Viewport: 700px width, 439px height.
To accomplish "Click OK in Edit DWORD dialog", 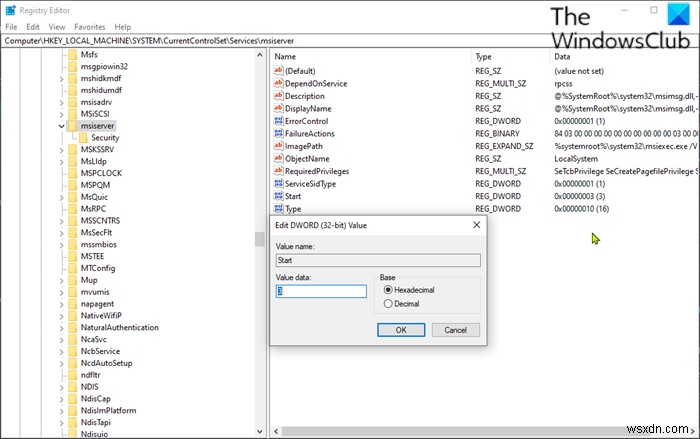I will [401, 330].
